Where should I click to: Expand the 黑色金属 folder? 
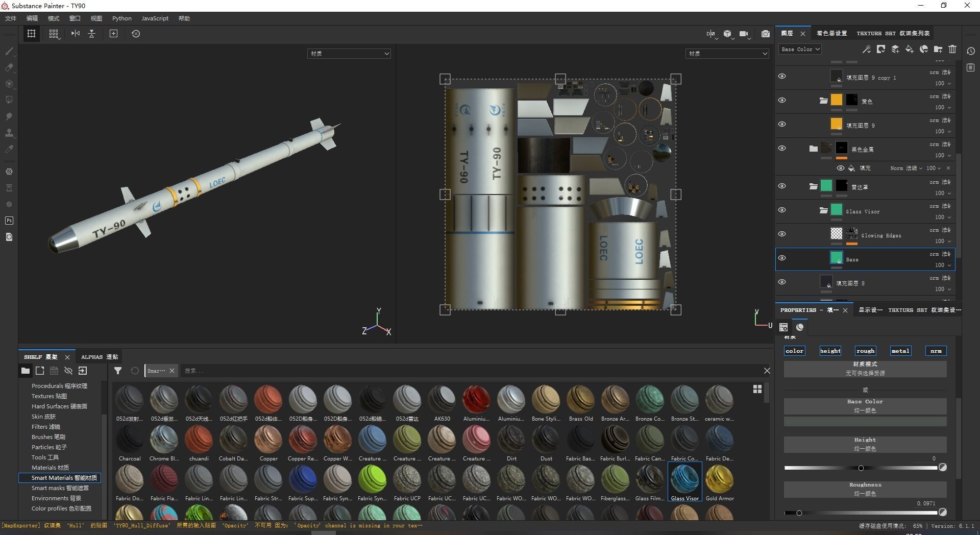pyautogui.click(x=813, y=149)
